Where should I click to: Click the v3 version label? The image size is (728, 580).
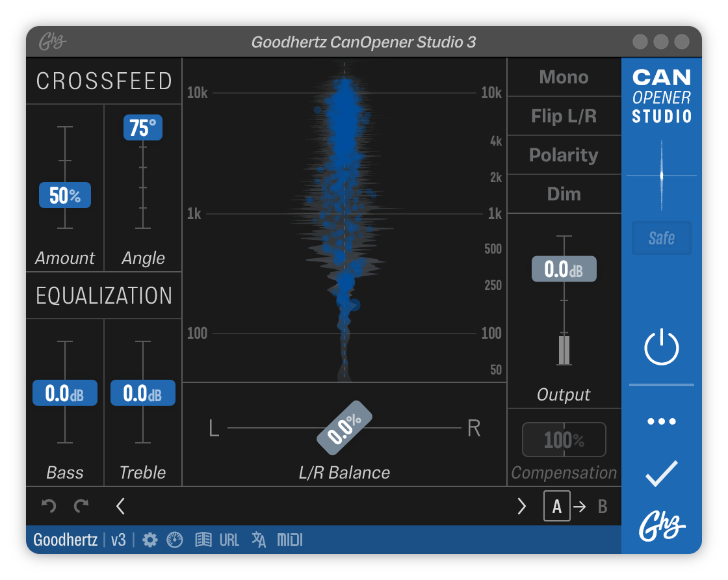[x=118, y=540]
